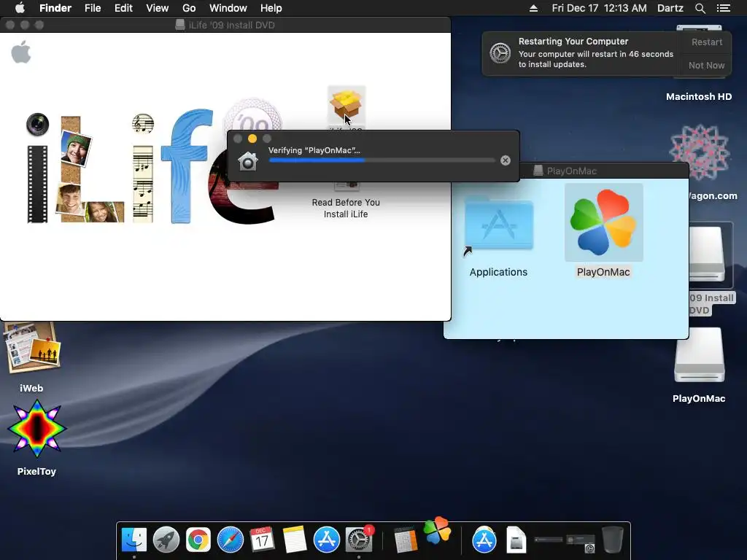This screenshot has width=747, height=560.
Task: Click the Apple logo in iLife window
Action: [21, 52]
